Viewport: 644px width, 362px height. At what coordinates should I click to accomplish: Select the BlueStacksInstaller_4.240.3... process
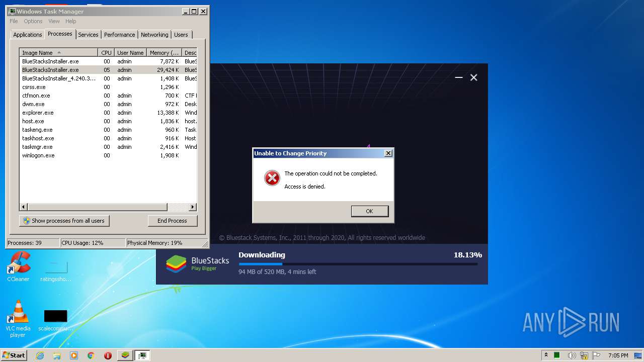pos(108,78)
